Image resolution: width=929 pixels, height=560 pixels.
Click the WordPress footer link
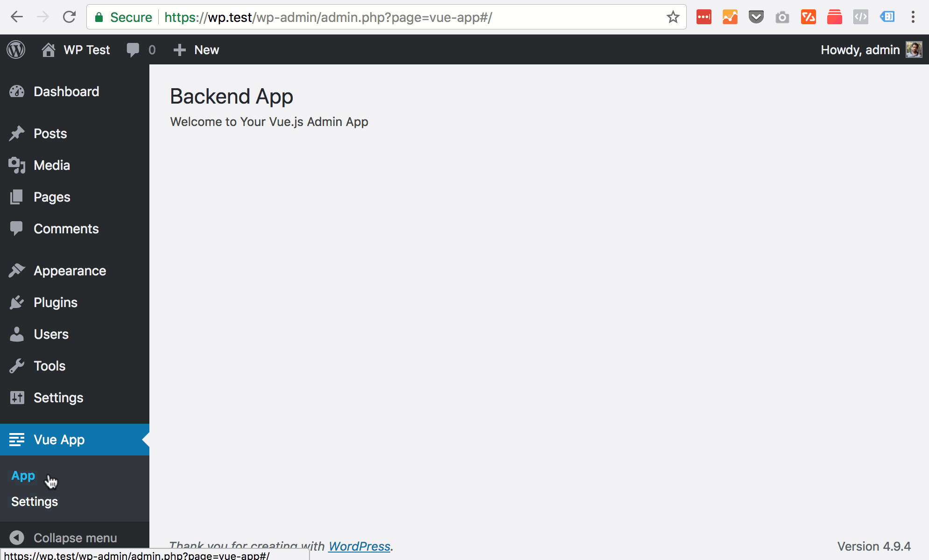pyautogui.click(x=359, y=546)
